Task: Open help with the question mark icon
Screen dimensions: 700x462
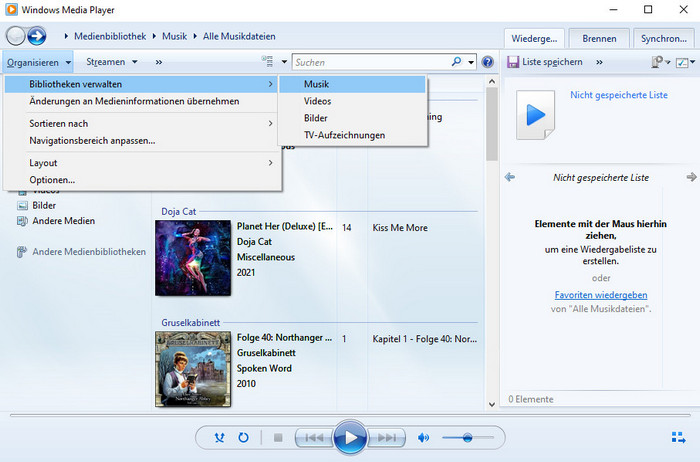Action: (488, 62)
